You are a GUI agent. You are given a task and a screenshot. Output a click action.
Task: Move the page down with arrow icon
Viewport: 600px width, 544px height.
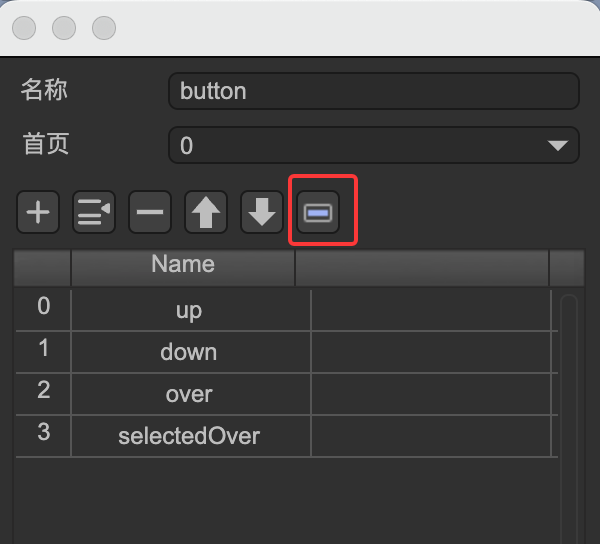[x=262, y=212]
